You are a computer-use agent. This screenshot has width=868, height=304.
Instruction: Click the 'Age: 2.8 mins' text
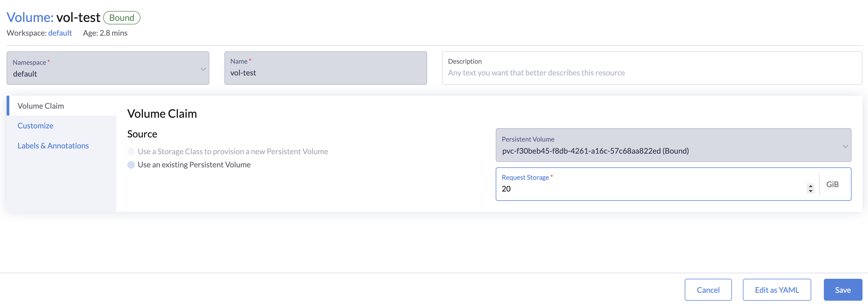pyautogui.click(x=105, y=33)
